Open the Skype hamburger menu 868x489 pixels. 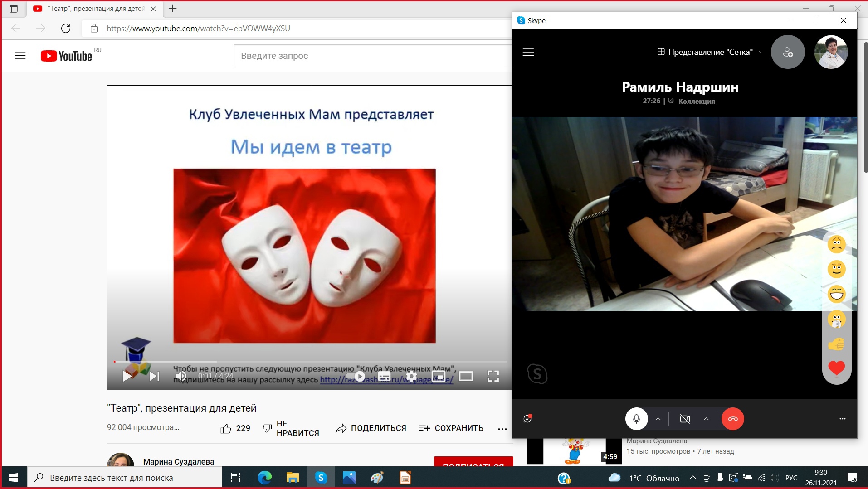528,52
